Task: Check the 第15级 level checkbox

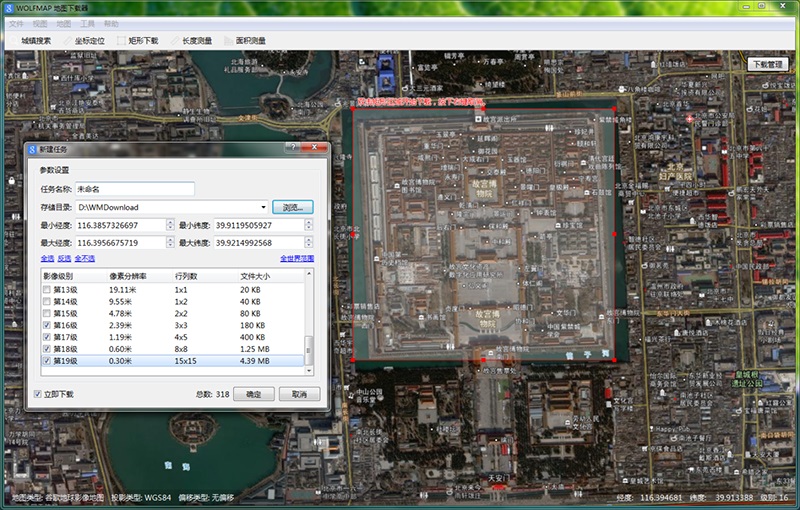Action: (x=47, y=313)
